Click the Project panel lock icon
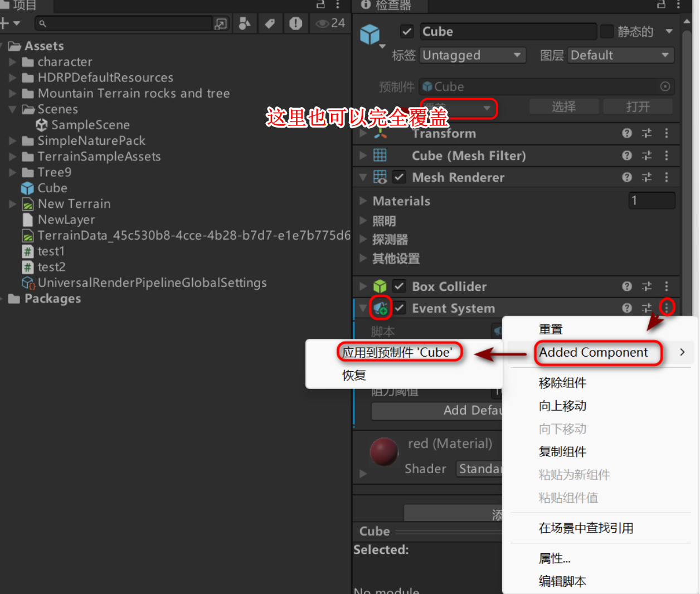The height and width of the screenshot is (594, 700). 320,4
